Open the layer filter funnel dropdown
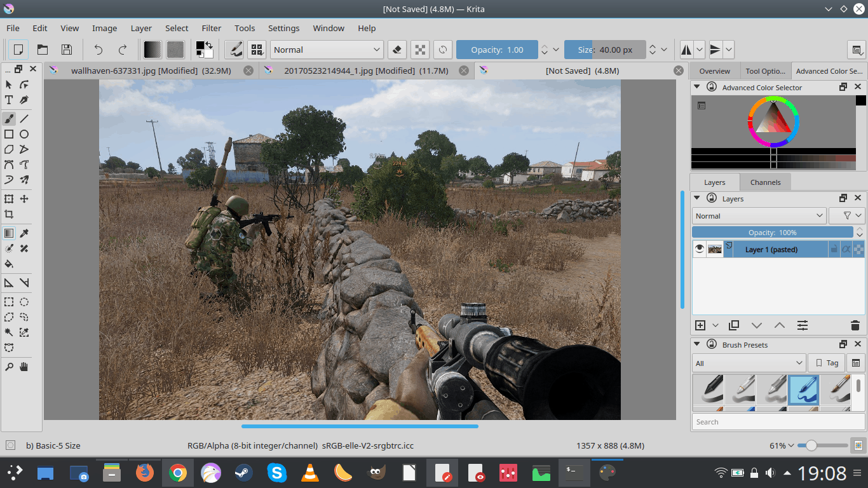 (847, 216)
